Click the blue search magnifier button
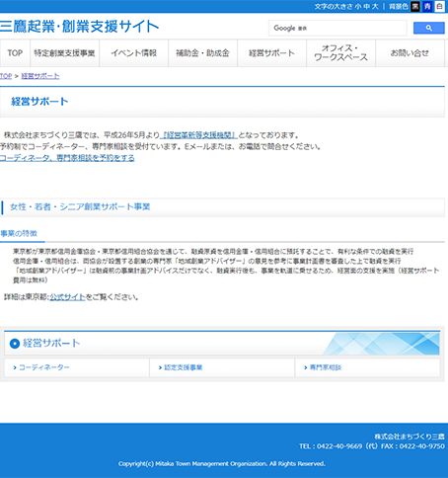The width and height of the screenshot is (448, 478). (x=429, y=28)
